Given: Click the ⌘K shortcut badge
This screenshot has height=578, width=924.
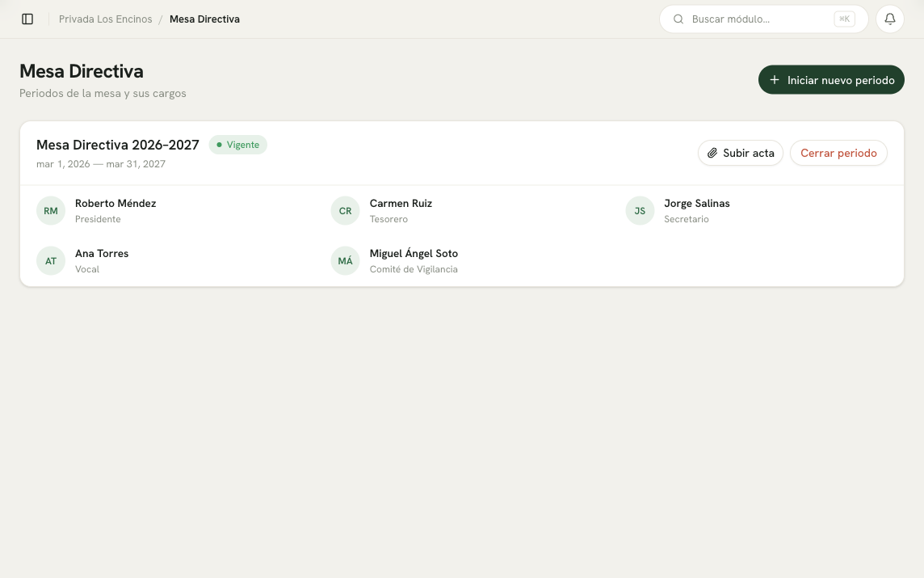Looking at the screenshot, I should (x=845, y=19).
